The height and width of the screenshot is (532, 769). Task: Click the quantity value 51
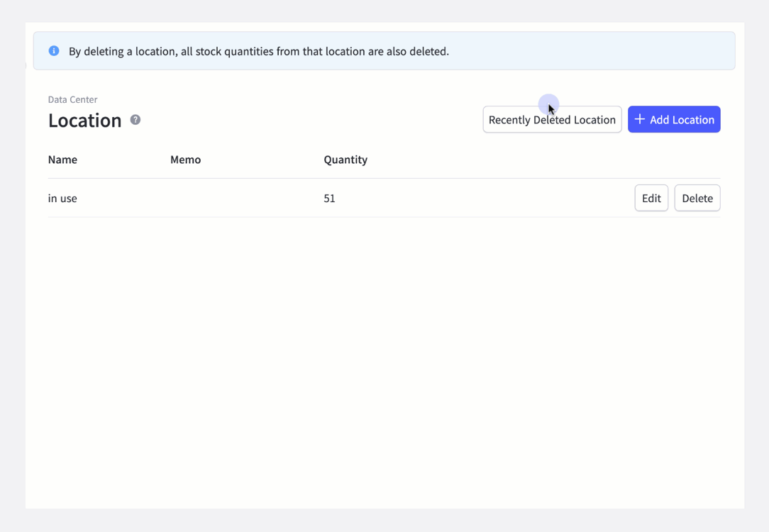329,198
